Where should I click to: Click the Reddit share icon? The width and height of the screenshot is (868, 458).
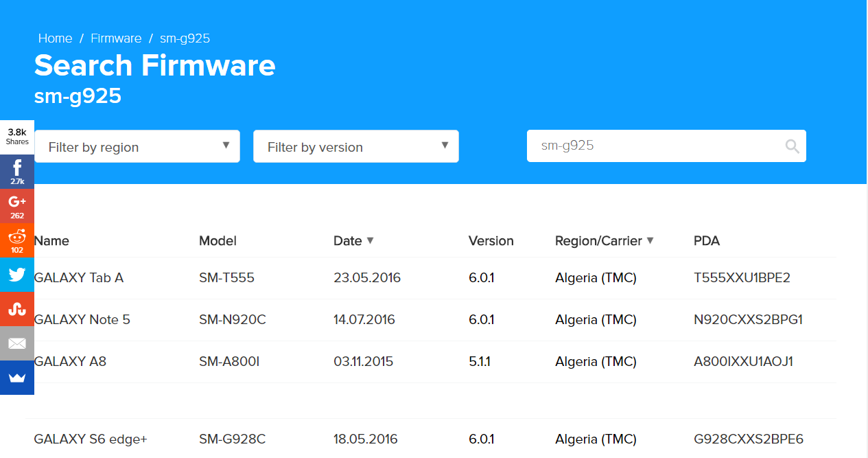coord(17,240)
